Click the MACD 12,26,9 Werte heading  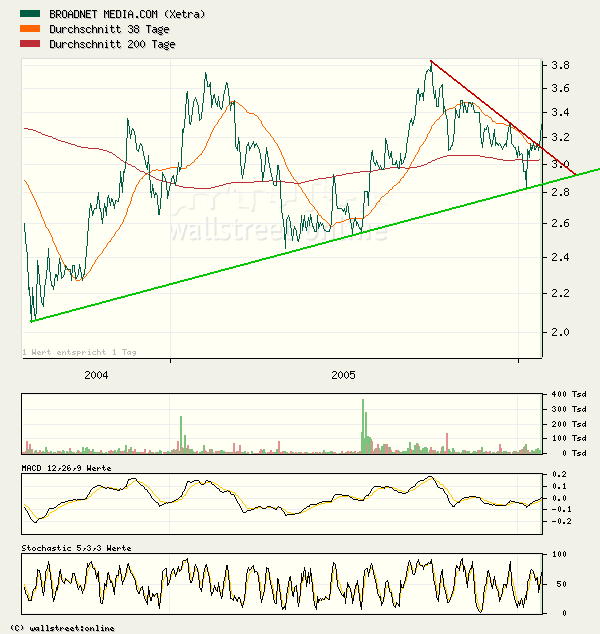point(66,468)
